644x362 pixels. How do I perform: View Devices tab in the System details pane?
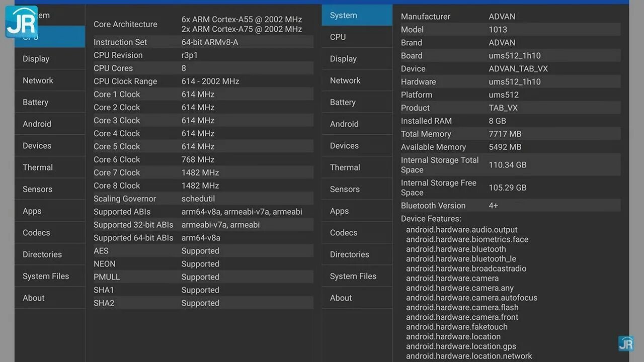pyautogui.click(x=357, y=146)
